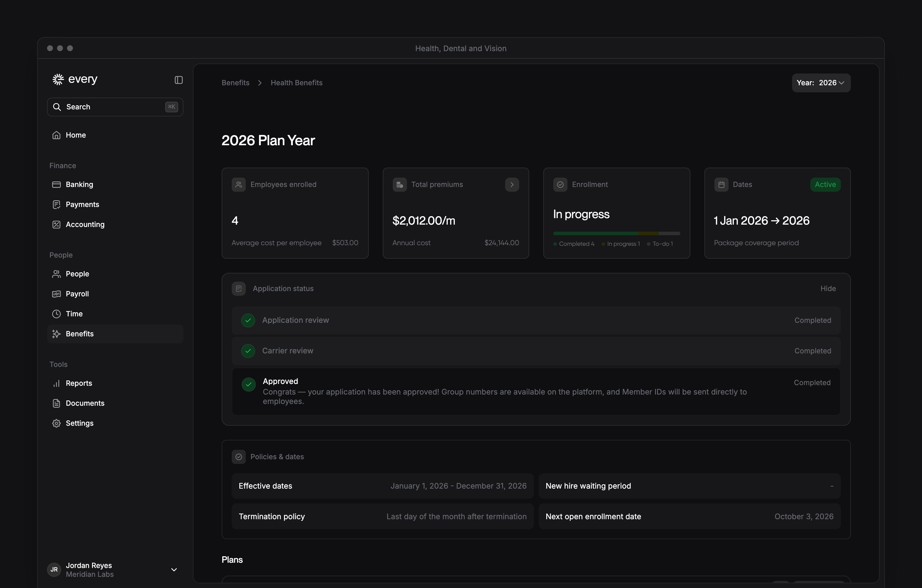
Task: Click the Effective dates row label
Action: (x=265, y=486)
